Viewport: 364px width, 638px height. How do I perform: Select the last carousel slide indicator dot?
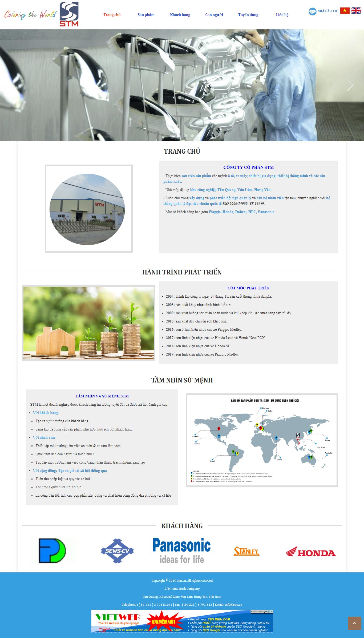click(192, 135)
